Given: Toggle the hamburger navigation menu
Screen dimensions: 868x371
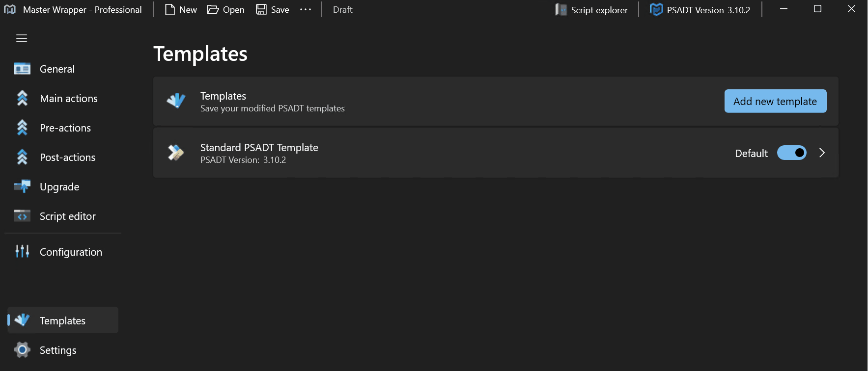Looking at the screenshot, I should click(22, 38).
